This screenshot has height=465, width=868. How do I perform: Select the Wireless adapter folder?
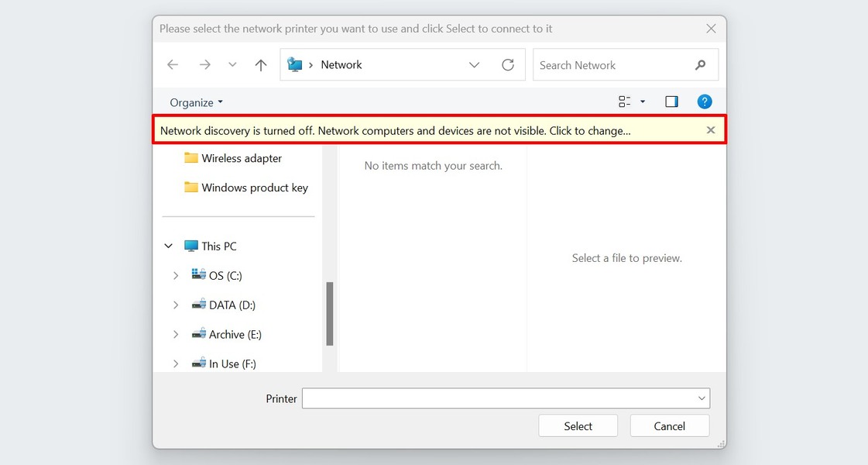pos(240,157)
